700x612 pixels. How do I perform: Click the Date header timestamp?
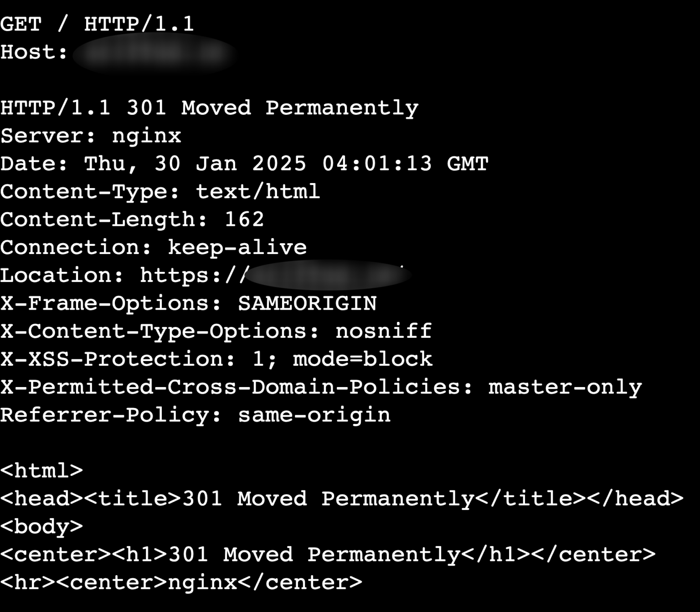click(x=286, y=164)
